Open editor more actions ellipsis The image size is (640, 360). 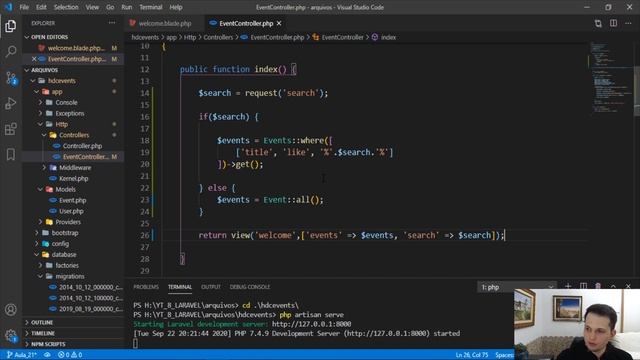click(628, 23)
